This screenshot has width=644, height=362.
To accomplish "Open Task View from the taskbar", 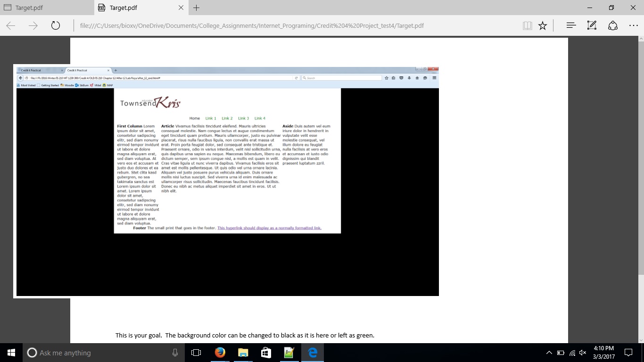I will click(x=196, y=353).
